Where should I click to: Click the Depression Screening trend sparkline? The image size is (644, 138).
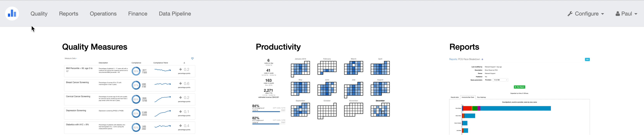click(x=162, y=113)
